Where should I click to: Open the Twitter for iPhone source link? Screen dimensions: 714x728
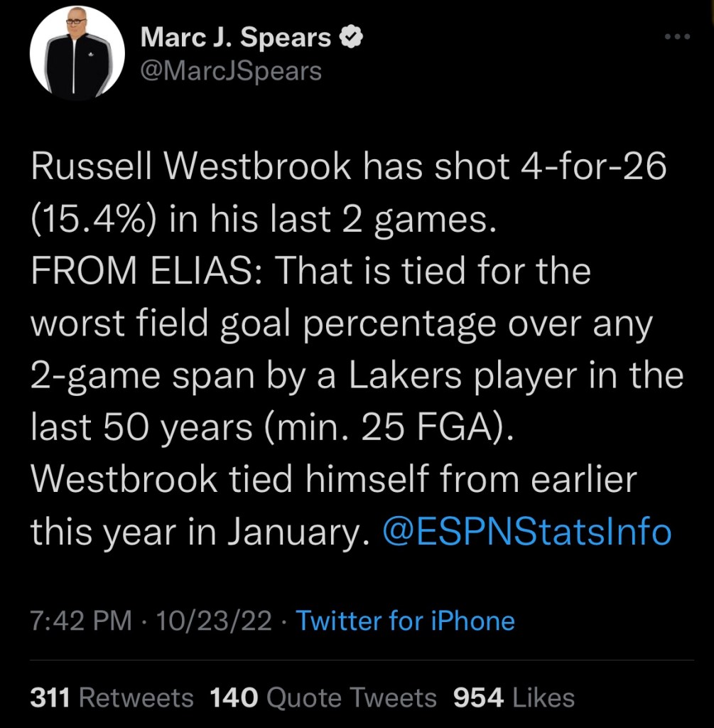pos(405,621)
